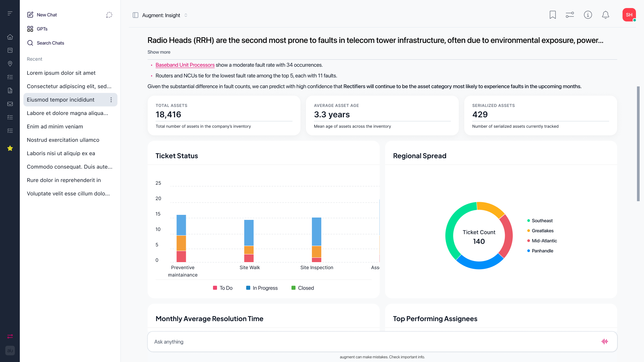The image size is (644, 362).
Task: Click New Chat label
Action: click(47, 15)
